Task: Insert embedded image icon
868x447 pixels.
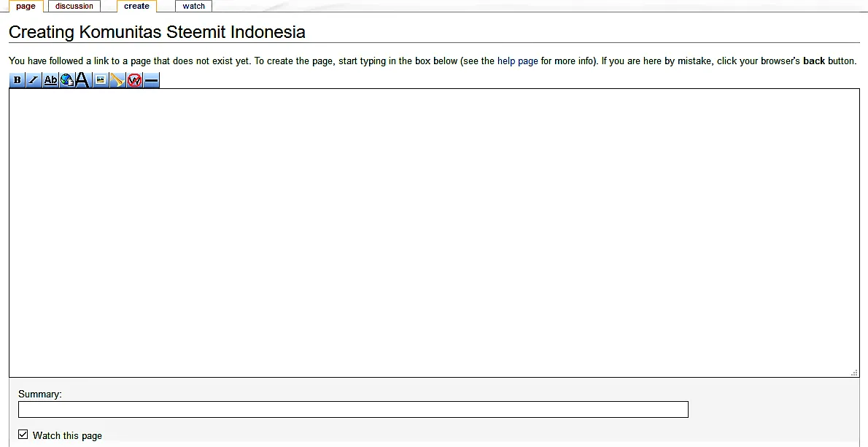Action: point(100,80)
